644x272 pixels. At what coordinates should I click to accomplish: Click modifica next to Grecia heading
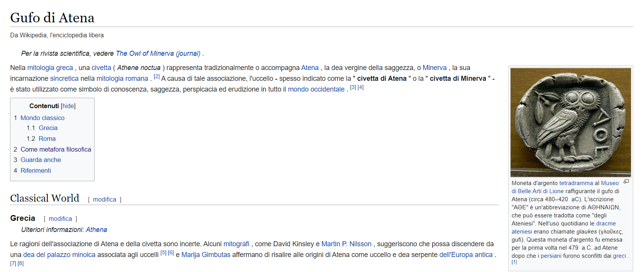point(60,219)
